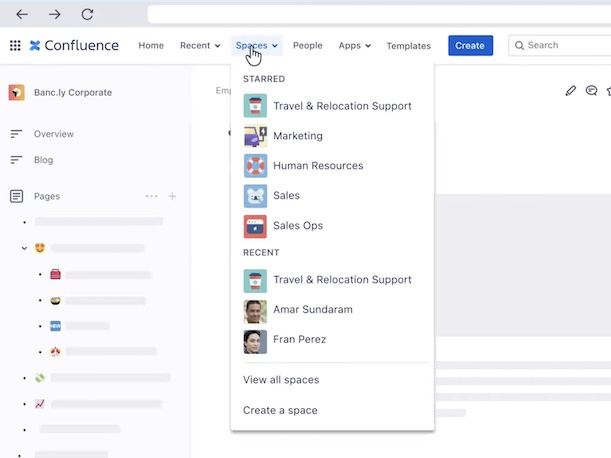Click the pencil edit page icon

pyautogui.click(x=571, y=91)
